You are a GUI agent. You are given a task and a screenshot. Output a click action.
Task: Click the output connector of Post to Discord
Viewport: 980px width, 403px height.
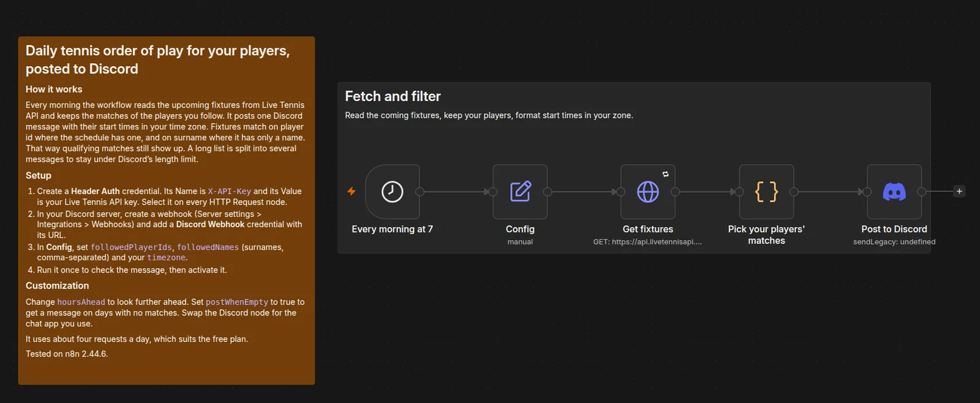pyautogui.click(x=921, y=192)
